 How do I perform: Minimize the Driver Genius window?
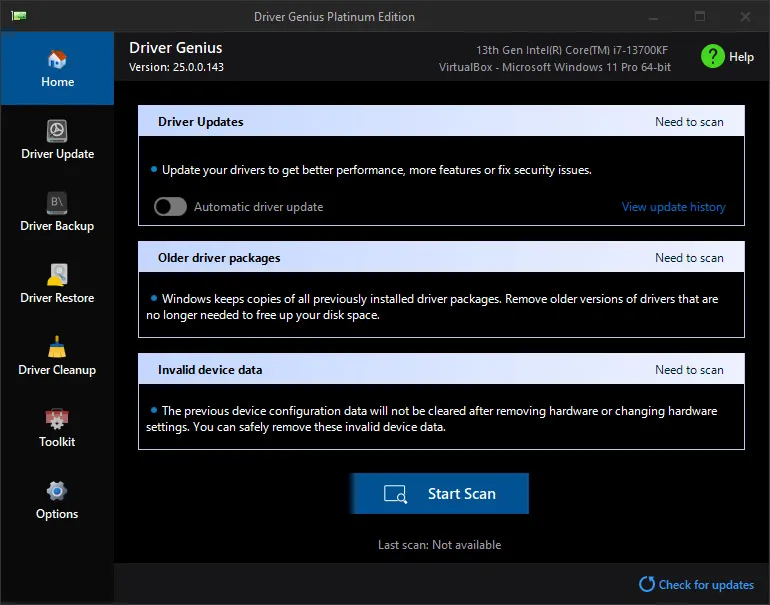tap(653, 17)
